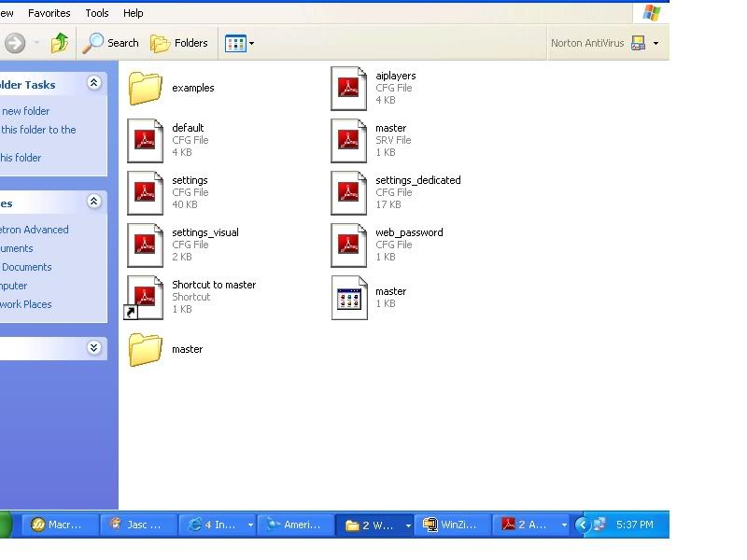Show hidden system tray icons
The height and width of the screenshot is (560, 747).
582,525
